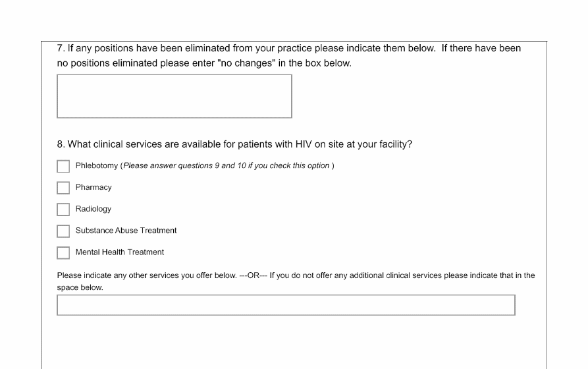Click the "Phlebotomy" option label
The width and height of the screenshot is (588, 369).
click(x=96, y=165)
